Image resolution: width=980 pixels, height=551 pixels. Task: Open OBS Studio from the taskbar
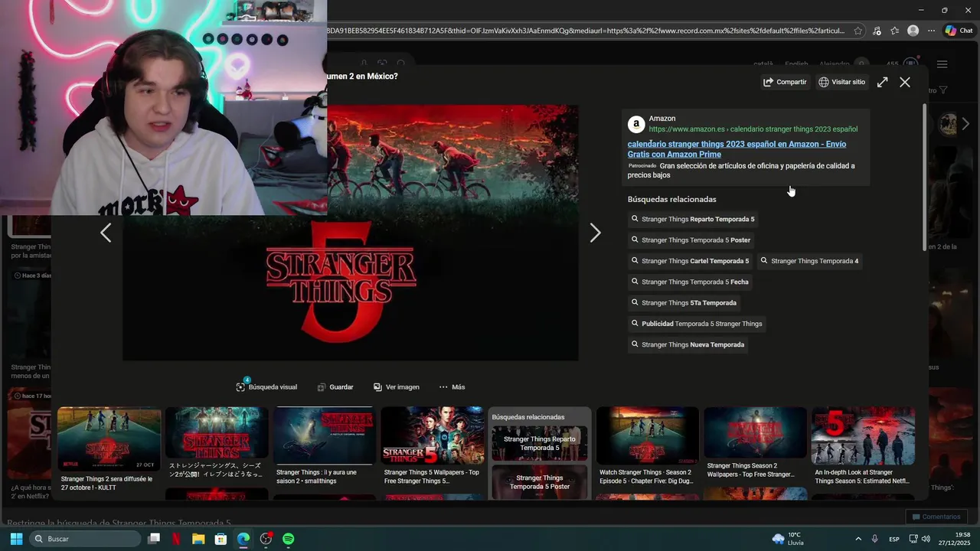(x=266, y=539)
